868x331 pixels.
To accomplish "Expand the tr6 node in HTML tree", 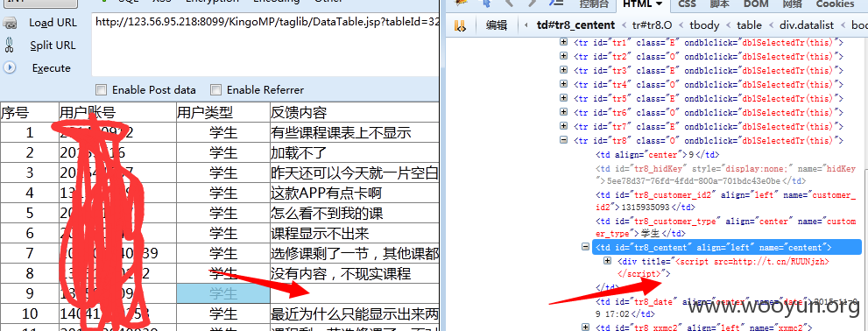I will pyautogui.click(x=563, y=112).
